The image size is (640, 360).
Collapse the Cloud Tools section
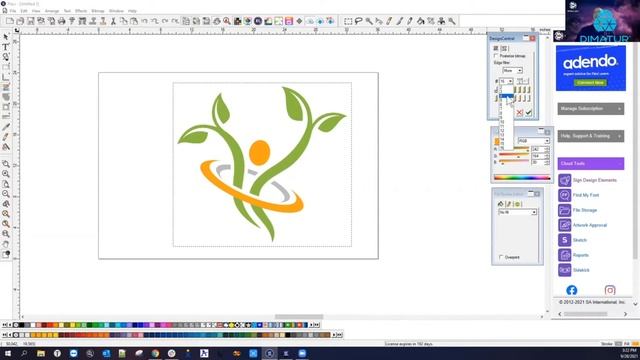591,163
